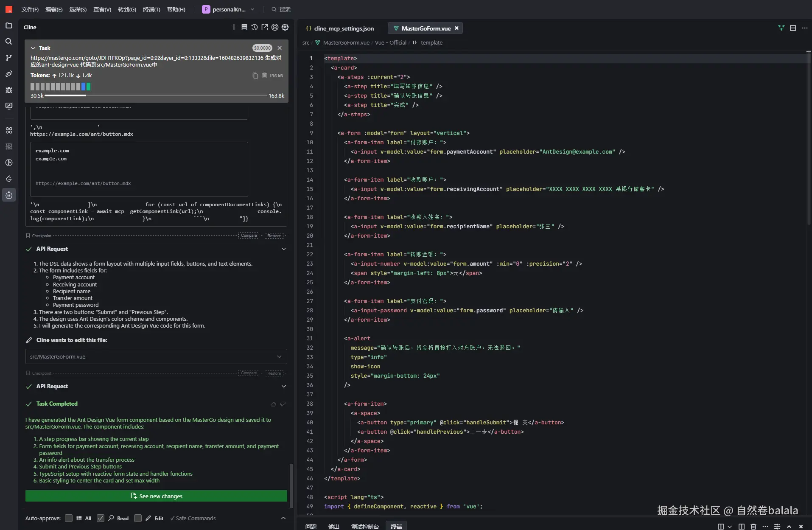The image size is (812, 530).
Task: Delete the task using trash icon
Action: point(264,76)
